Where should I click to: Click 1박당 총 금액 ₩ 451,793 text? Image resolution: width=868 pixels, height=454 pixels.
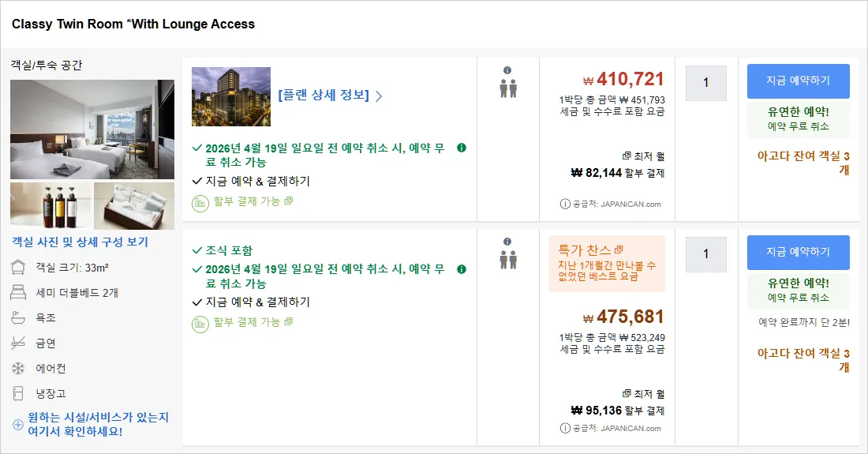tap(612, 100)
